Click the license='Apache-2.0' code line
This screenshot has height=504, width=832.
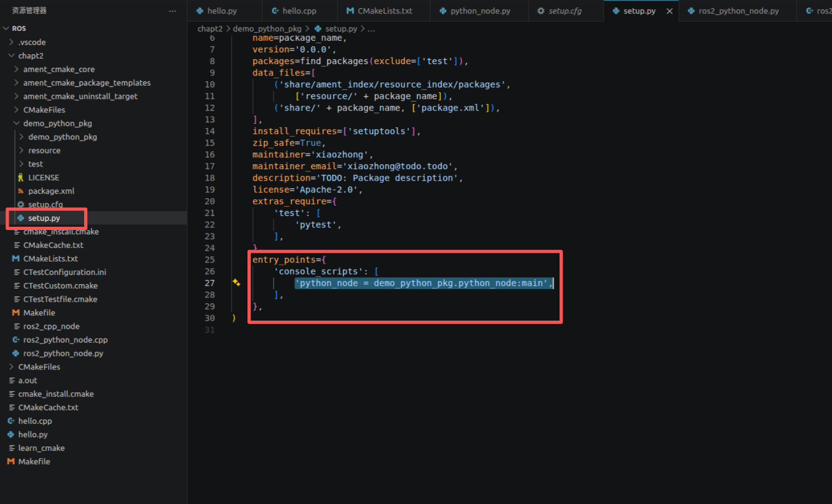307,189
